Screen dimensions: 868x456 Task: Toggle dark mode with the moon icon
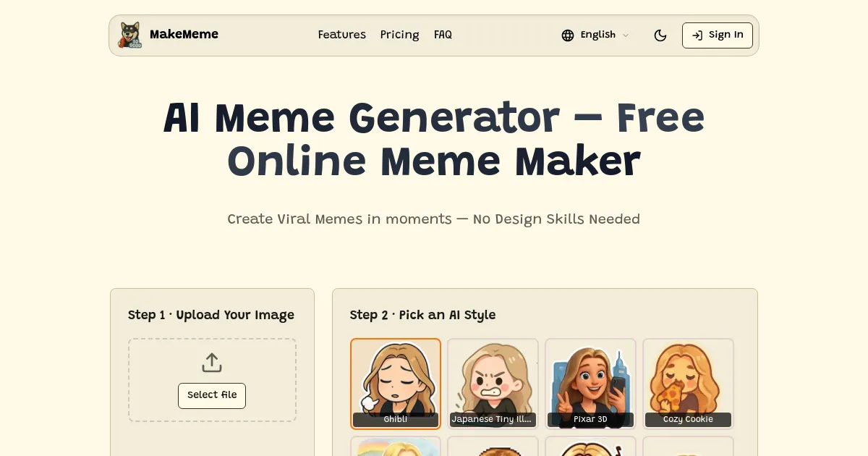[x=660, y=35]
